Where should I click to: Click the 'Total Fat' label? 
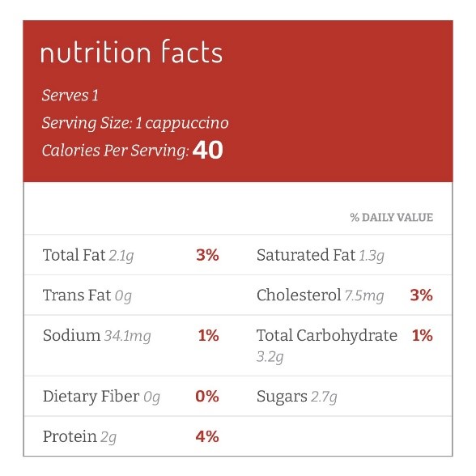point(74,255)
